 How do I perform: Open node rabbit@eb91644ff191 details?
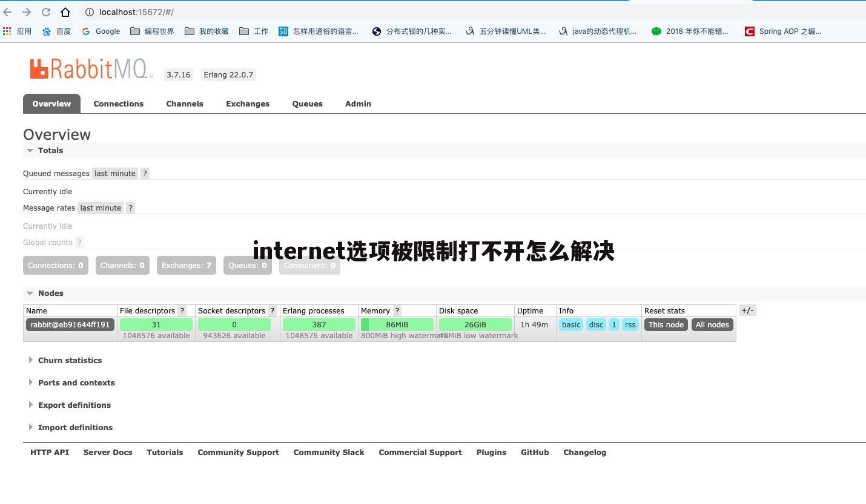pyautogui.click(x=70, y=325)
